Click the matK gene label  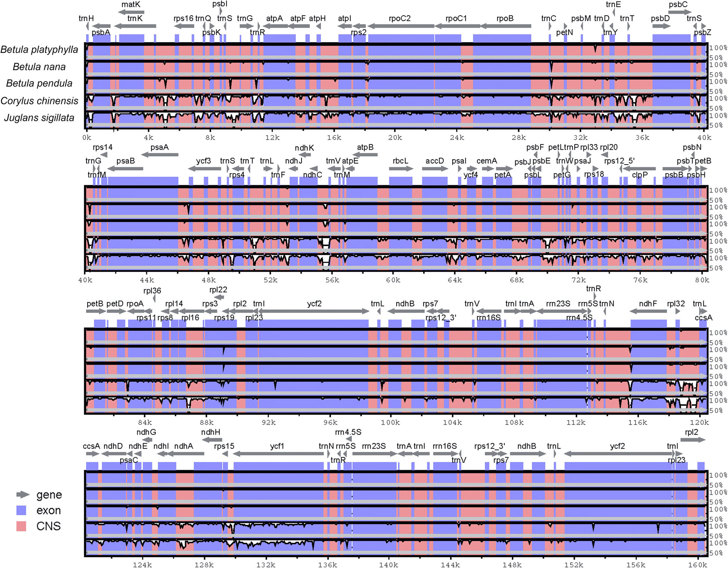pyautogui.click(x=131, y=4)
